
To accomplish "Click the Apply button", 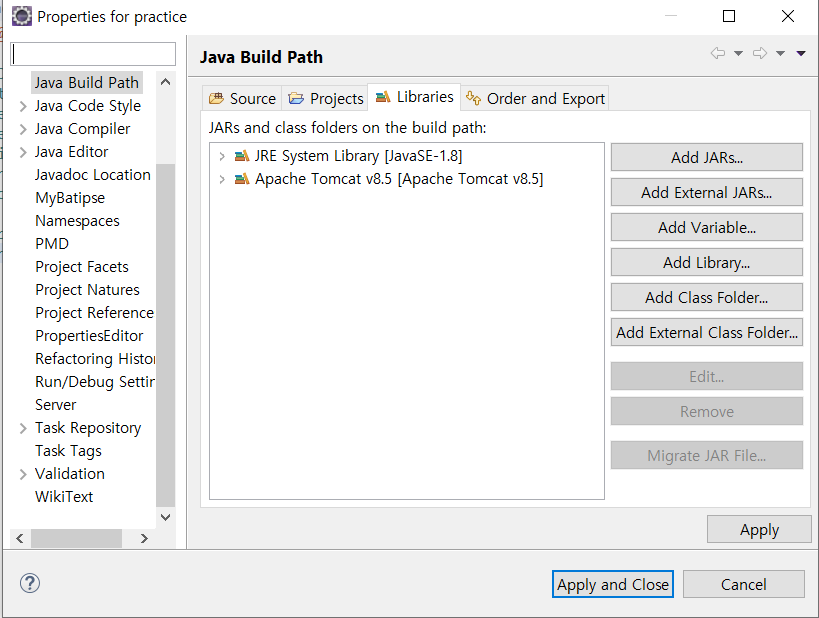I will pyautogui.click(x=759, y=529).
